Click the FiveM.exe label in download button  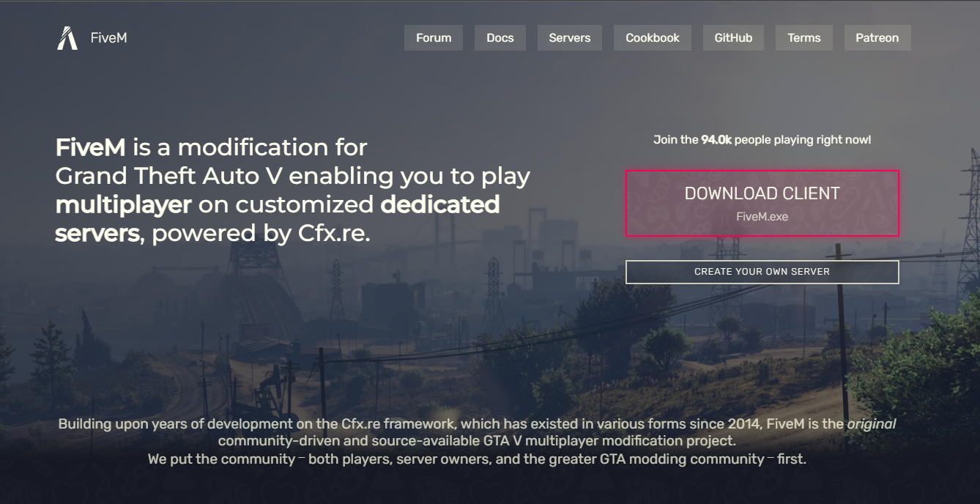[762, 217]
